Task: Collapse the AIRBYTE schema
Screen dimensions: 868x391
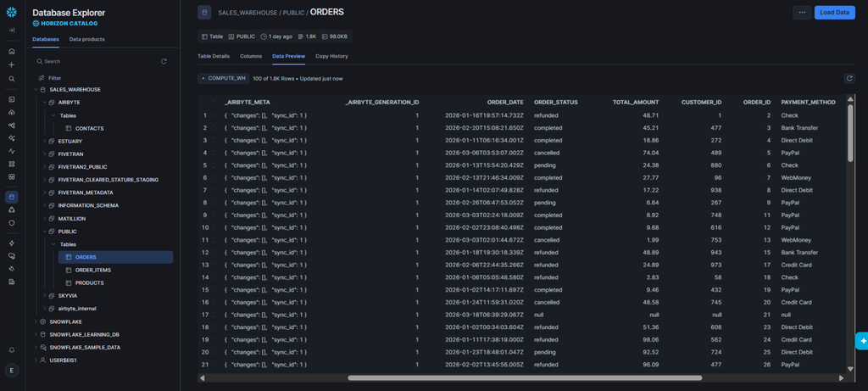Action: [45, 103]
